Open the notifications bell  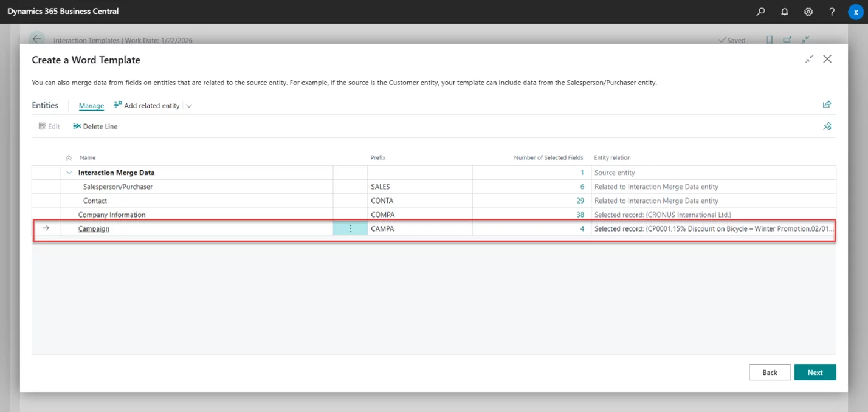tap(785, 12)
